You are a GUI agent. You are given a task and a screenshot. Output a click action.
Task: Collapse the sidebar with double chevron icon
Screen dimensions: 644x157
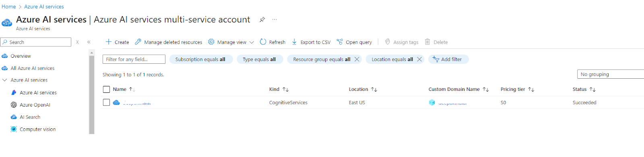pyautogui.click(x=89, y=42)
